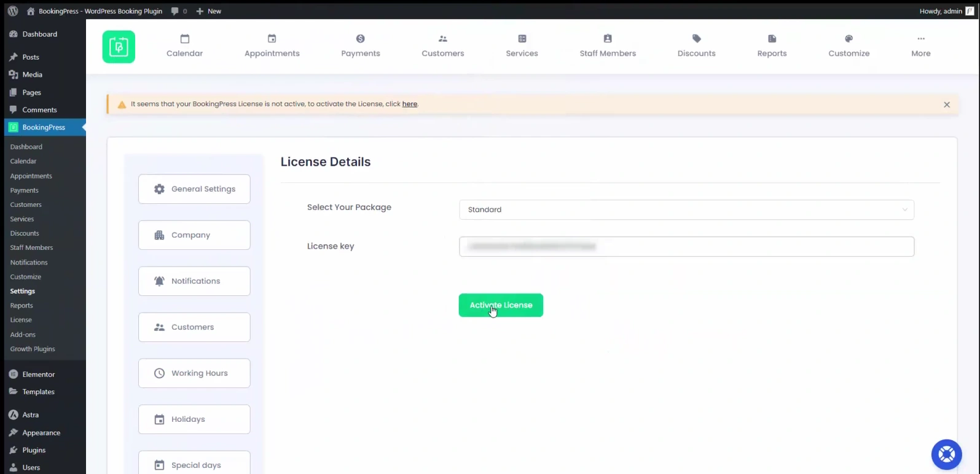The height and width of the screenshot is (474, 980).
Task: Open the Select Your Package dropdown
Action: click(686, 209)
